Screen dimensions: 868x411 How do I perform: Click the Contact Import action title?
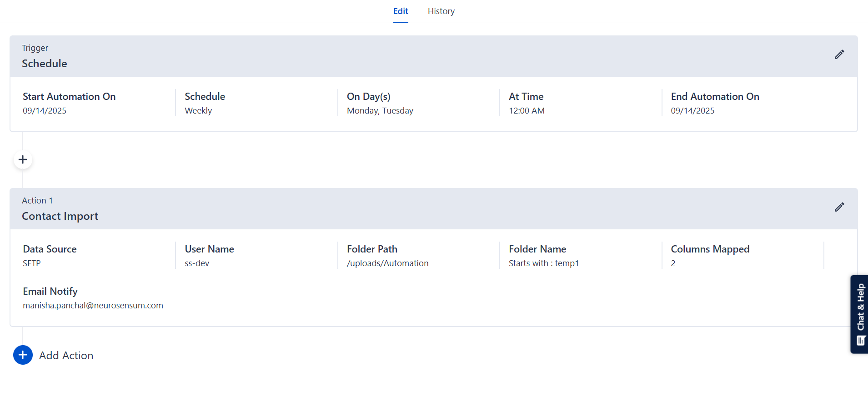[x=60, y=216]
